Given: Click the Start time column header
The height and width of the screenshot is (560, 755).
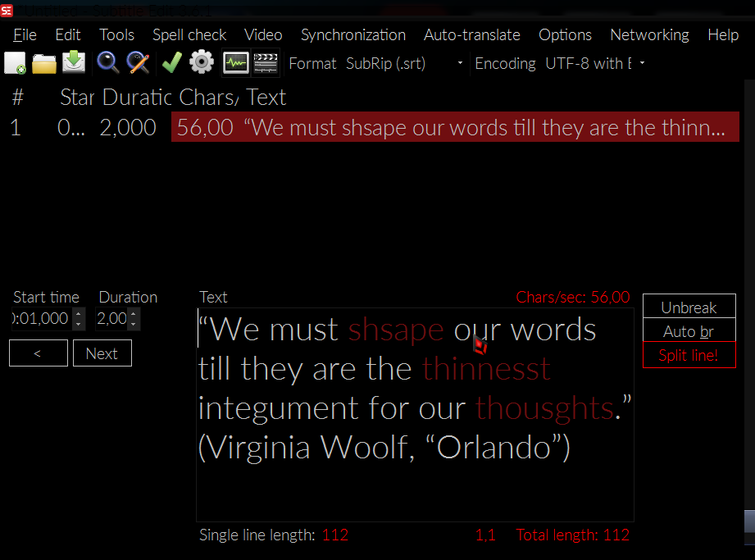Looking at the screenshot, I should 77,98.
